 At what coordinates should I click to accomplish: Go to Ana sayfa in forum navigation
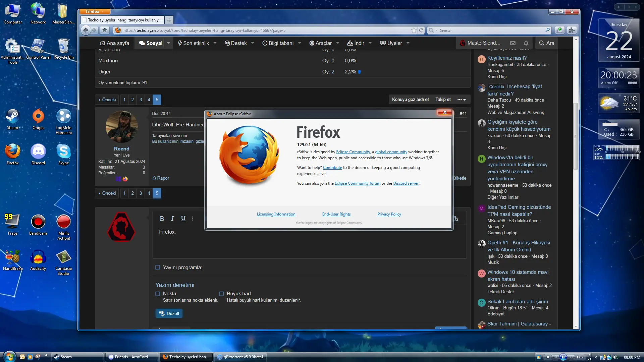coord(114,43)
